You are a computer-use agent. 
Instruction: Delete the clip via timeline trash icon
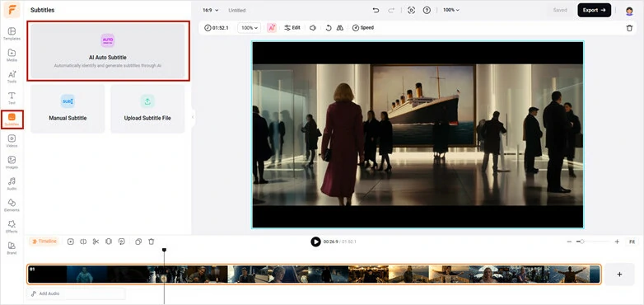pos(152,242)
